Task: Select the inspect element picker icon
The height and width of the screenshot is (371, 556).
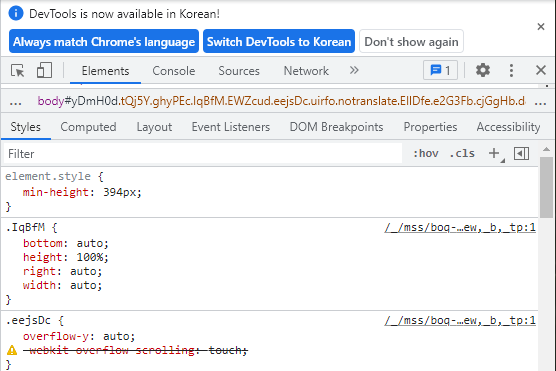Action: click(17, 71)
